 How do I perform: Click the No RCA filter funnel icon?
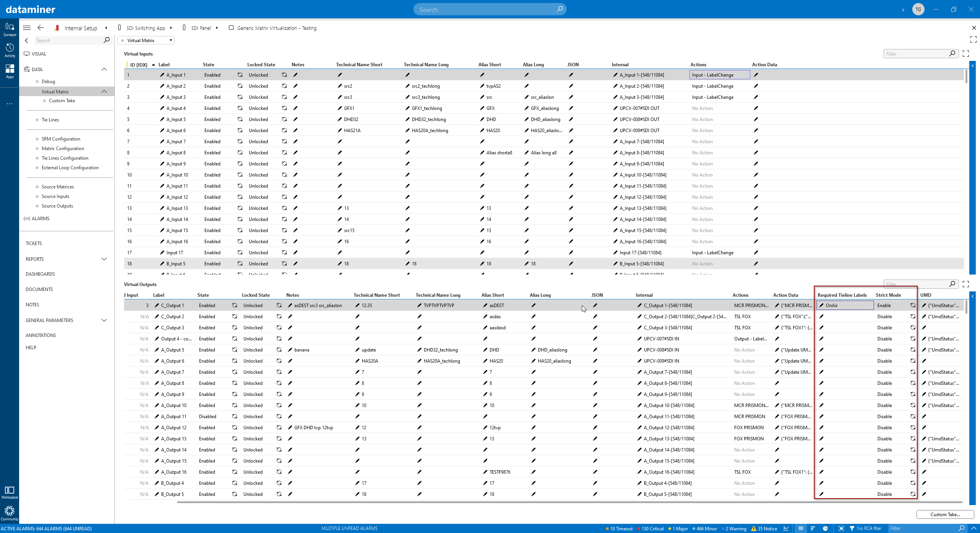852,528
